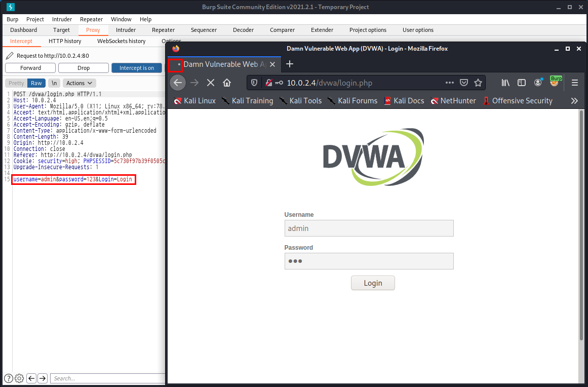This screenshot has width=588, height=387.
Task: Switch to Target tab
Action: click(x=61, y=30)
